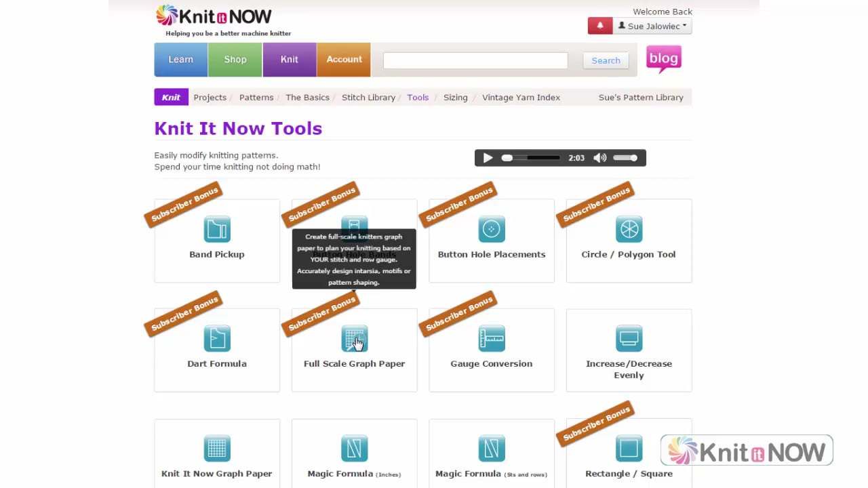Open the Sizing submenu link
The height and width of the screenshot is (488, 868).
[x=456, y=98]
